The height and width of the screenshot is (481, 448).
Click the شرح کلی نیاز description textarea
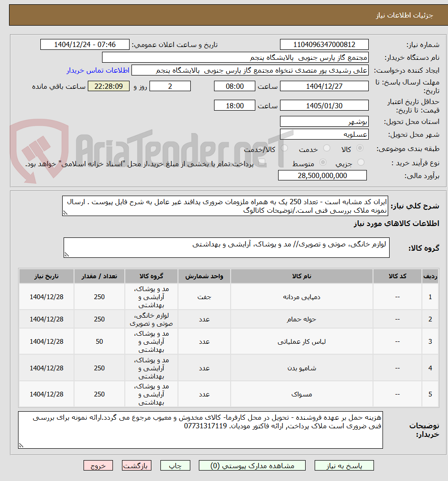coord(225,206)
